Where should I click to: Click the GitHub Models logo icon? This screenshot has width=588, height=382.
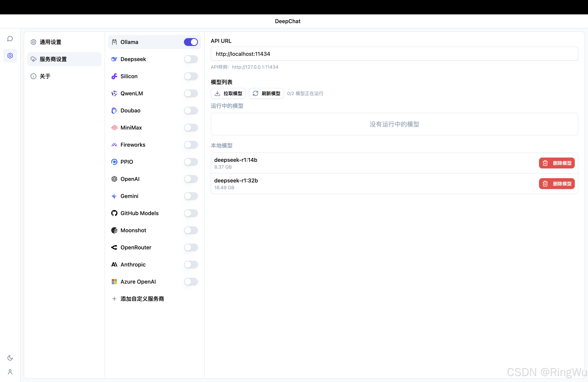click(x=114, y=213)
